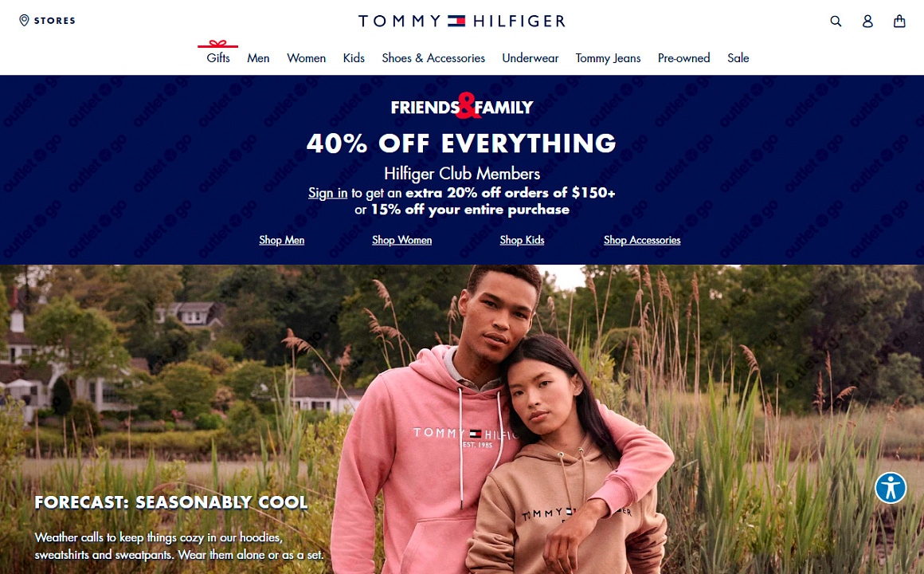This screenshot has height=574, width=924.
Task: Open the search magnifier icon
Action: point(836,22)
